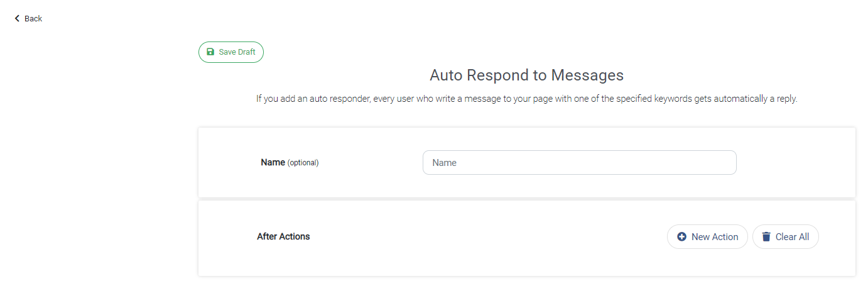The height and width of the screenshot is (286, 868).
Task: Go back using the Back link
Action: (28, 19)
